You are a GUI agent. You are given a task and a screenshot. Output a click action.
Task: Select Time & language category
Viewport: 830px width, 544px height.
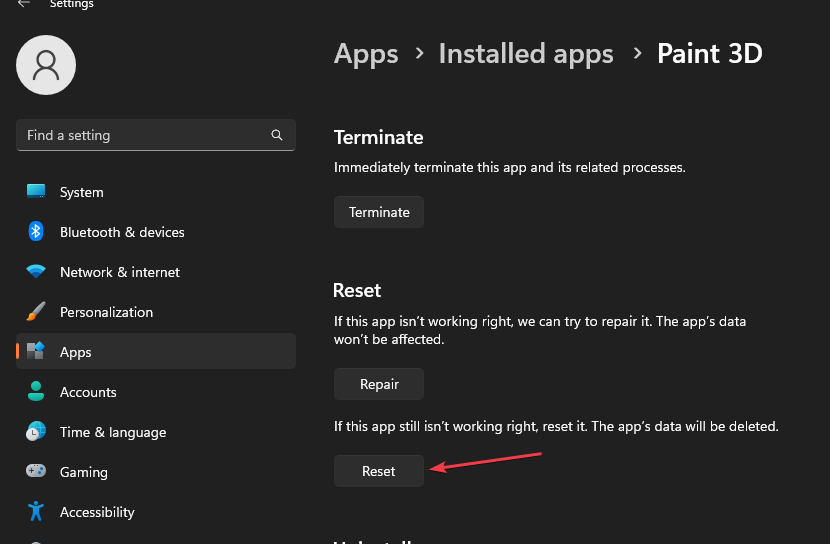point(156,432)
